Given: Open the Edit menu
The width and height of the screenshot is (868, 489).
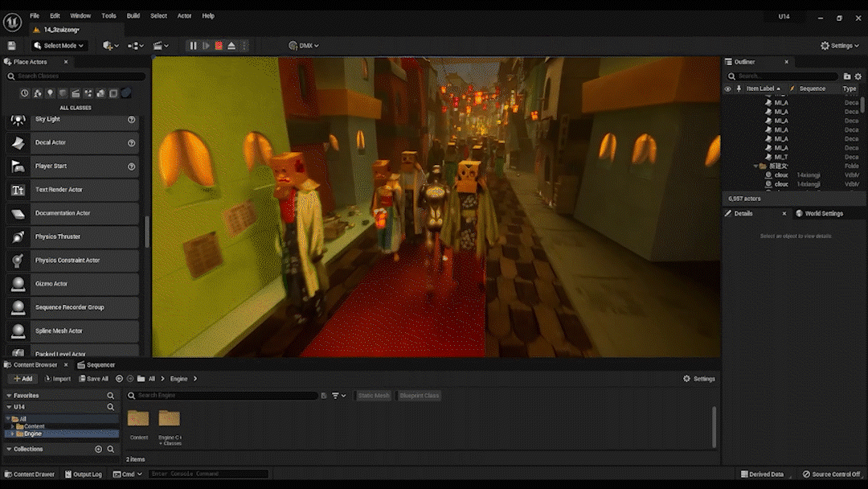Looking at the screenshot, I should pos(55,16).
